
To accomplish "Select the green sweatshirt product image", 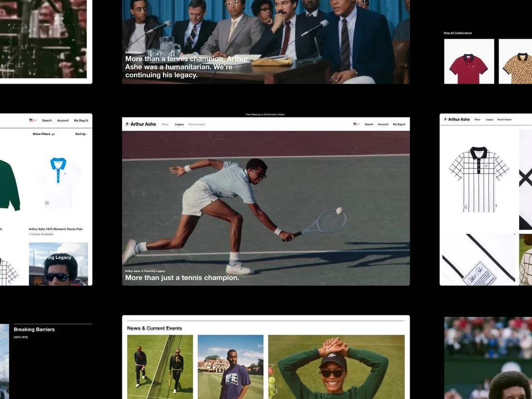I will (x=10, y=185).
